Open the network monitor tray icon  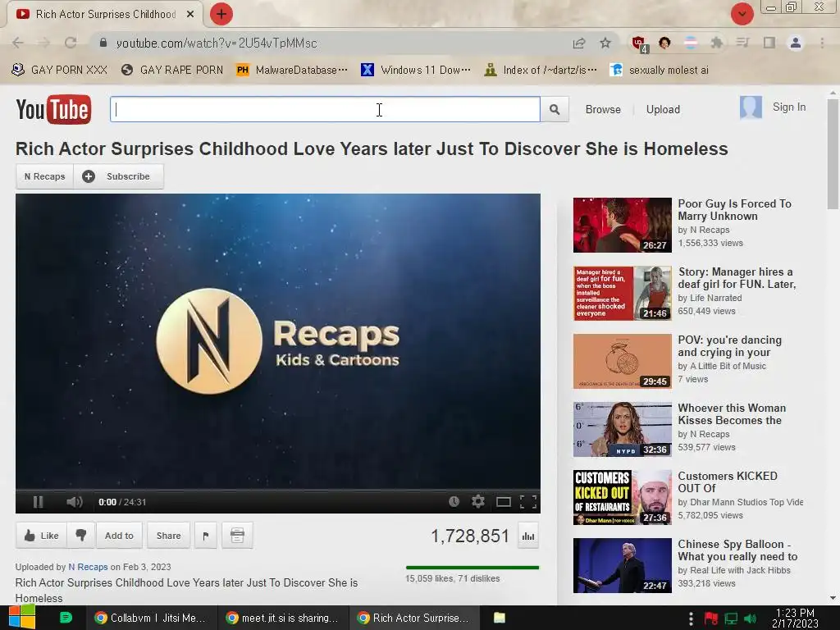pyautogui.click(x=731, y=619)
